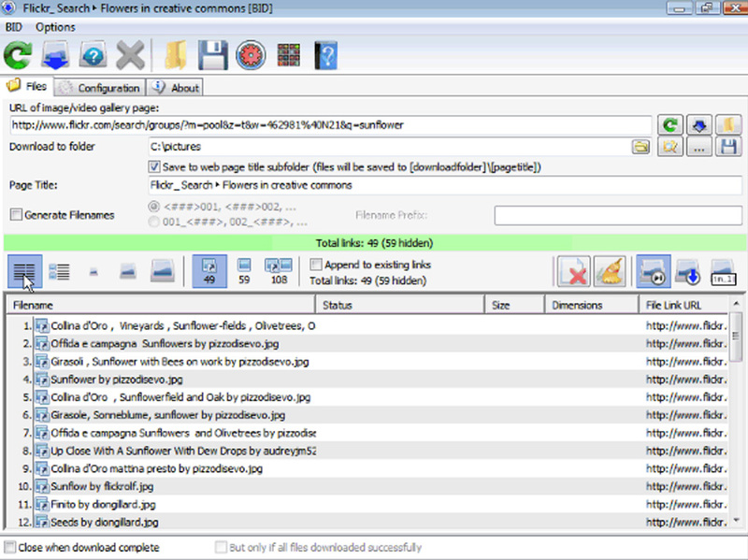Select the details list view icon
Viewport: 748px width, 560px height.
25,271
